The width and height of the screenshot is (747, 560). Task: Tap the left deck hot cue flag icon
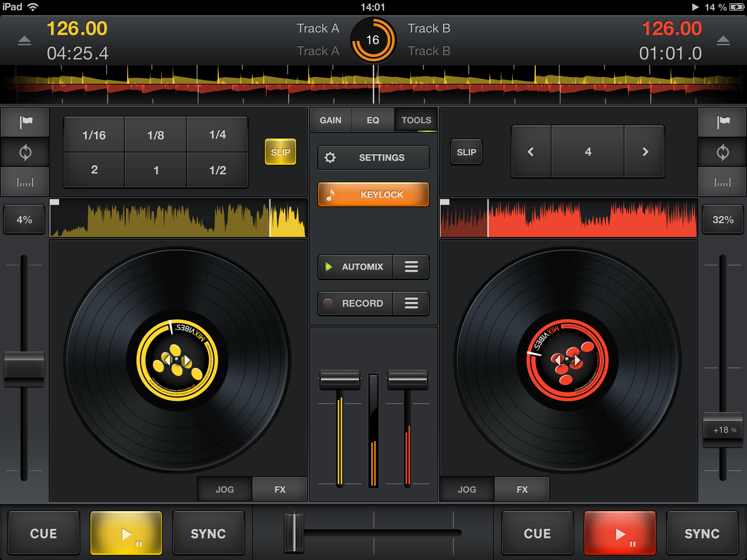coord(25,122)
